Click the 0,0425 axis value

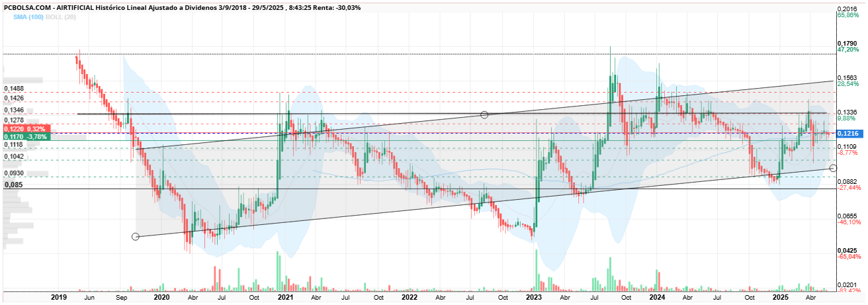click(x=847, y=250)
